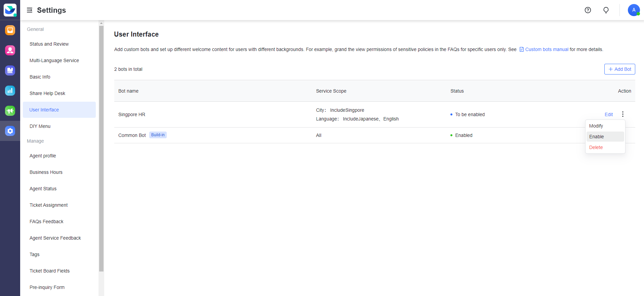Collapse the sidebar with the hamburger icon

[30, 10]
